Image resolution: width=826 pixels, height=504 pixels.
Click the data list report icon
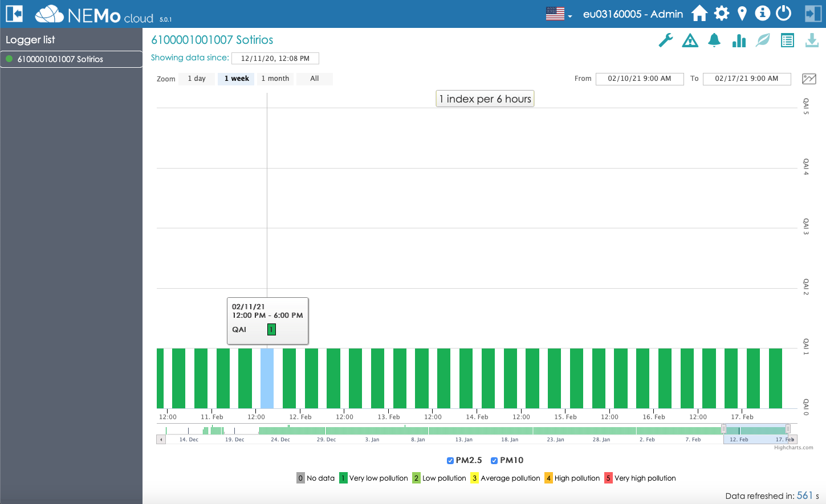[787, 40]
